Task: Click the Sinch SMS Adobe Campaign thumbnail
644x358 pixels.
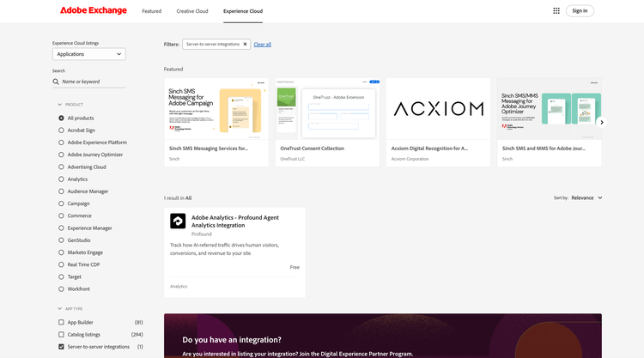Action: pyautogui.click(x=216, y=109)
